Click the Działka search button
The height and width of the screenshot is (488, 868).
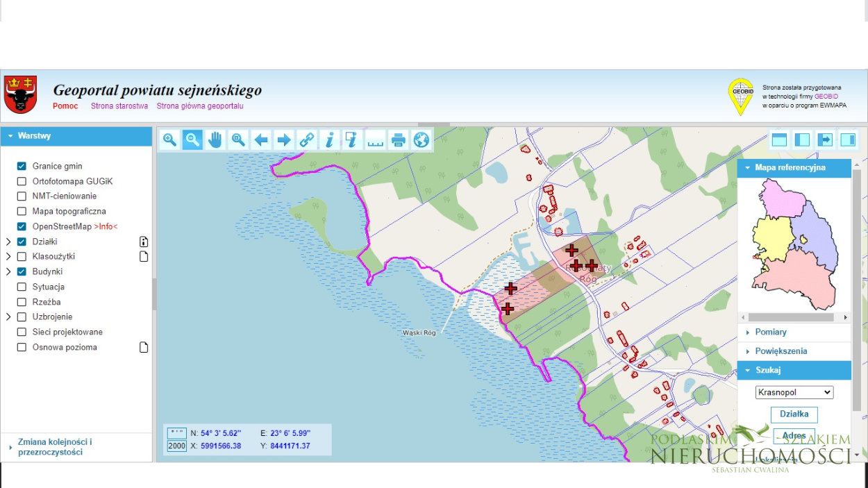(794, 414)
